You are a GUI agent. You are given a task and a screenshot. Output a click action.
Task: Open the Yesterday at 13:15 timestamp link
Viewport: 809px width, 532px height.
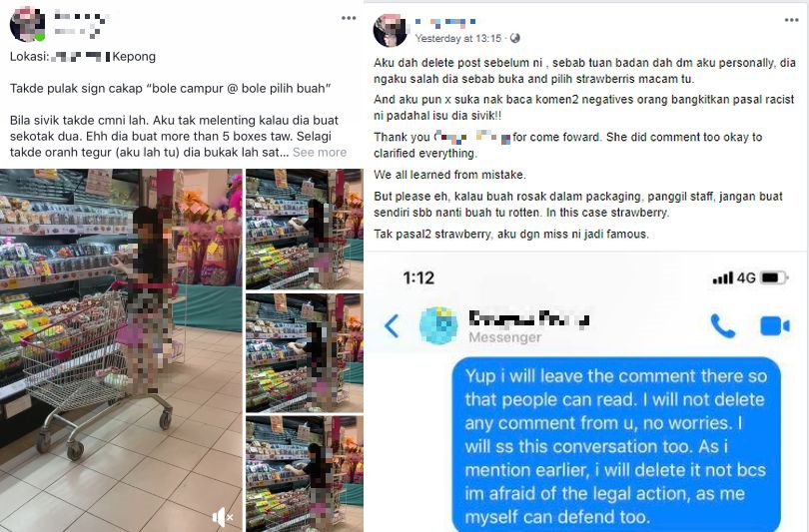(458, 38)
